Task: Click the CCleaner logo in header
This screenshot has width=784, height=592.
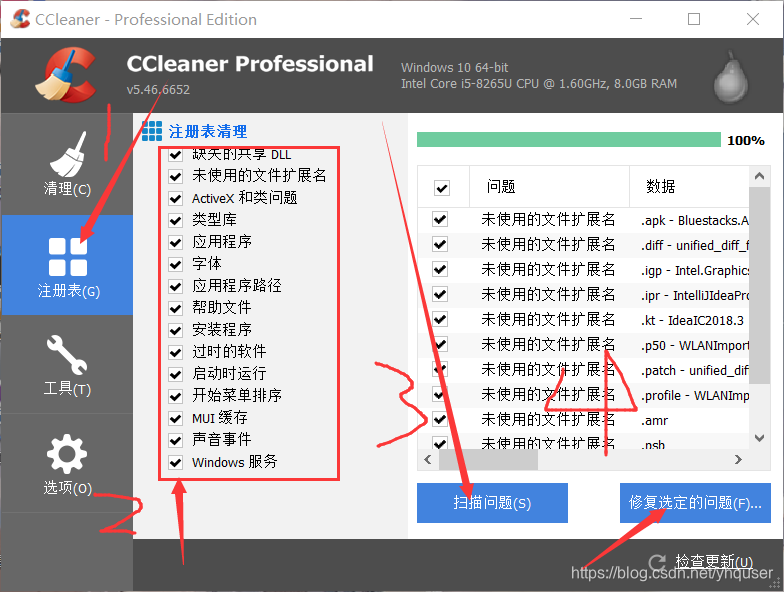Action: pos(65,75)
